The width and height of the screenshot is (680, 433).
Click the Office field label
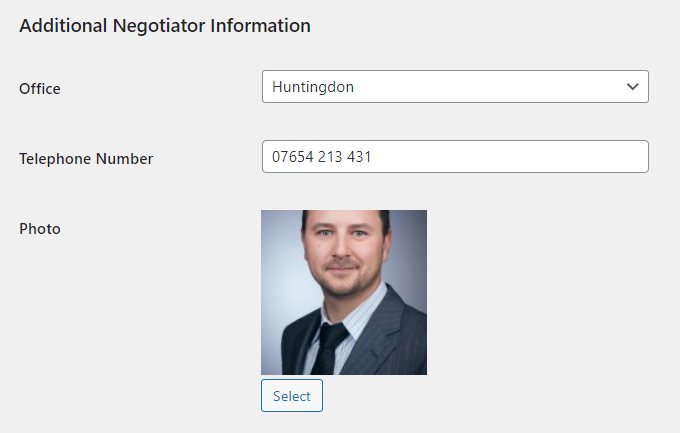click(40, 89)
